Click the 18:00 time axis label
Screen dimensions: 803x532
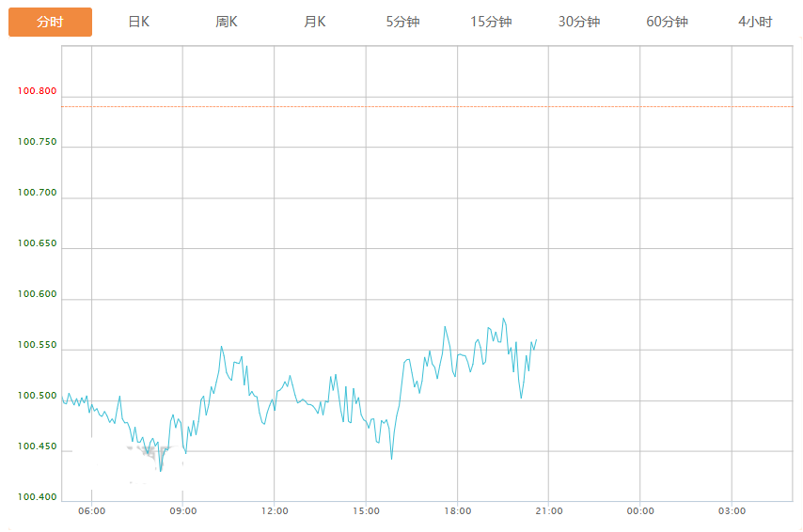coord(457,511)
